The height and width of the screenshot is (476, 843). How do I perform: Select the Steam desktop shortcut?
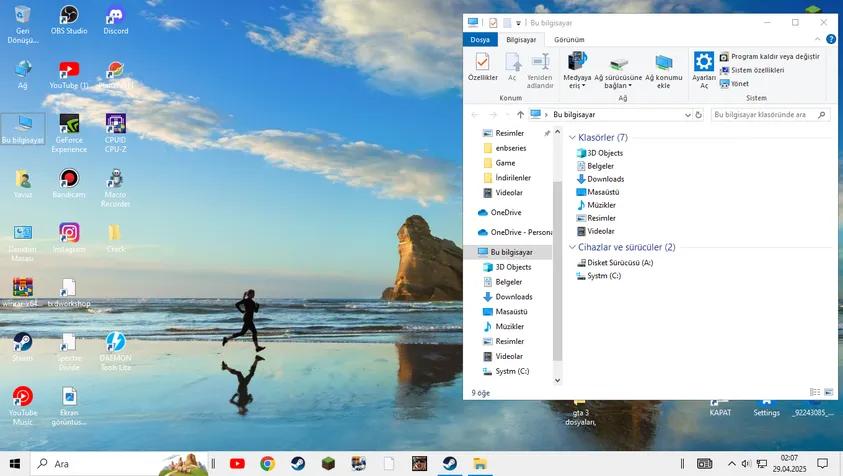(x=22, y=347)
